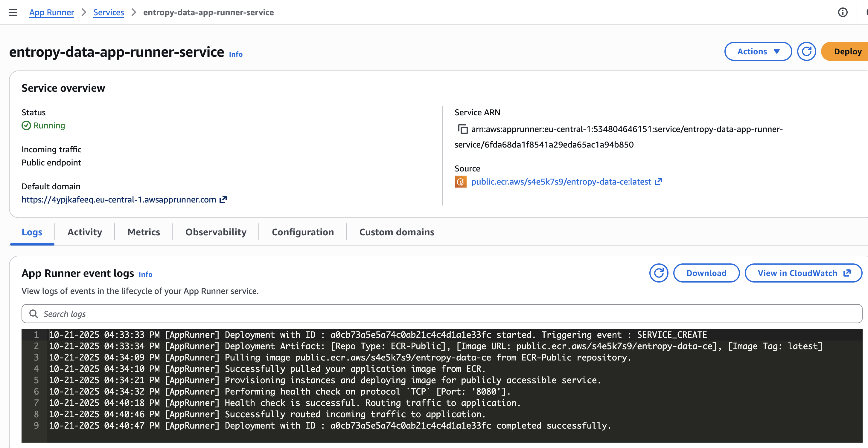Refresh the App Runner event logs
Screen dimensions: 868x448
pyautogui.click(x=658, y=273)
